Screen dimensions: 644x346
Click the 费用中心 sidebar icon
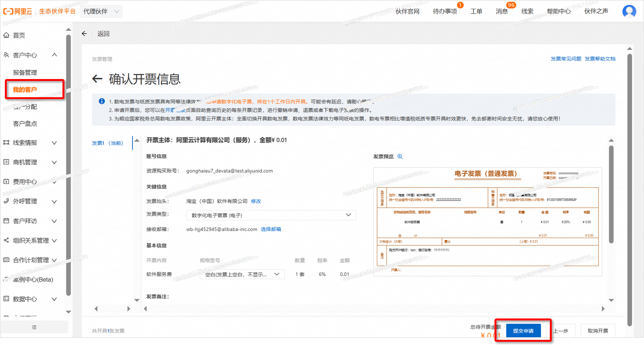tap(6, 181)
